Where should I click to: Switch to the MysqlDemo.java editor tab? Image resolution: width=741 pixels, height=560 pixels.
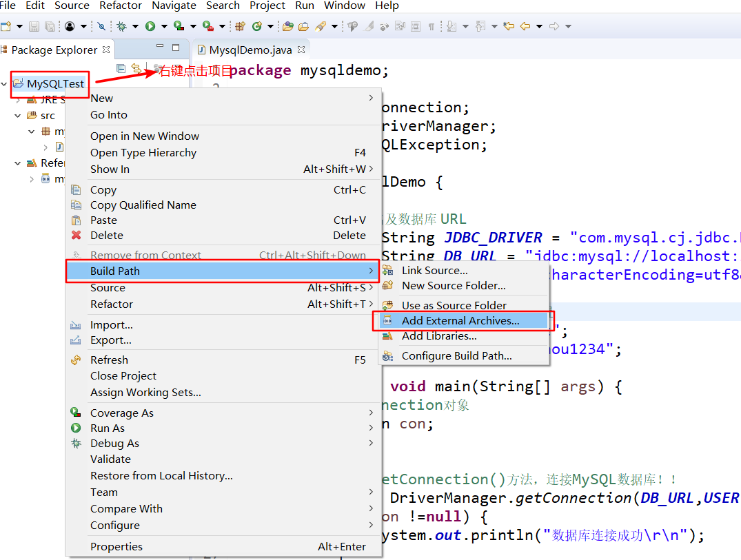point(250,50)
